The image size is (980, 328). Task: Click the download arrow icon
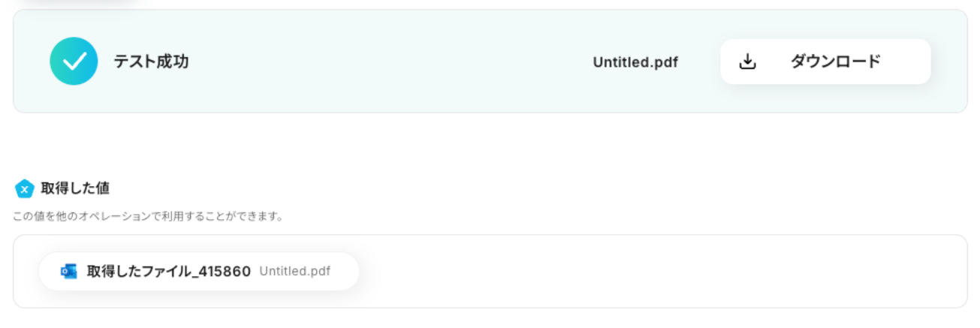(747, 62)
